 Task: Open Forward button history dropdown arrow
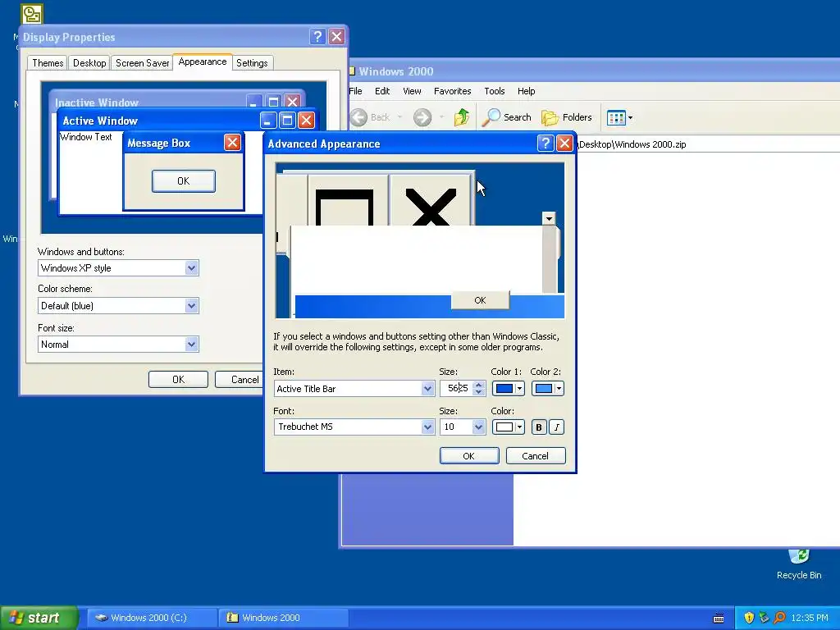tap(441, 117)
